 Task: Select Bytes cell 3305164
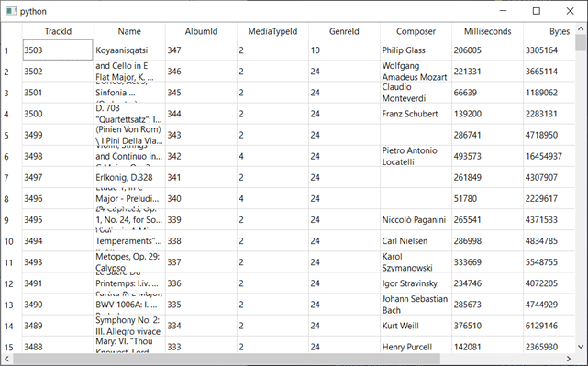click(x=549, y=50)
